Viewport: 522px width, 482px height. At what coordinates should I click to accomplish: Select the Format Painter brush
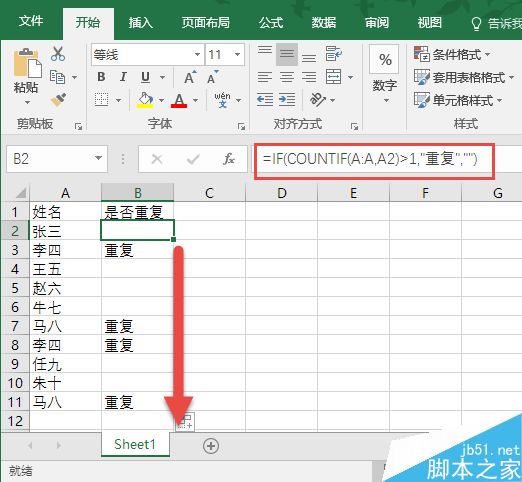click(x=58, y=100)
